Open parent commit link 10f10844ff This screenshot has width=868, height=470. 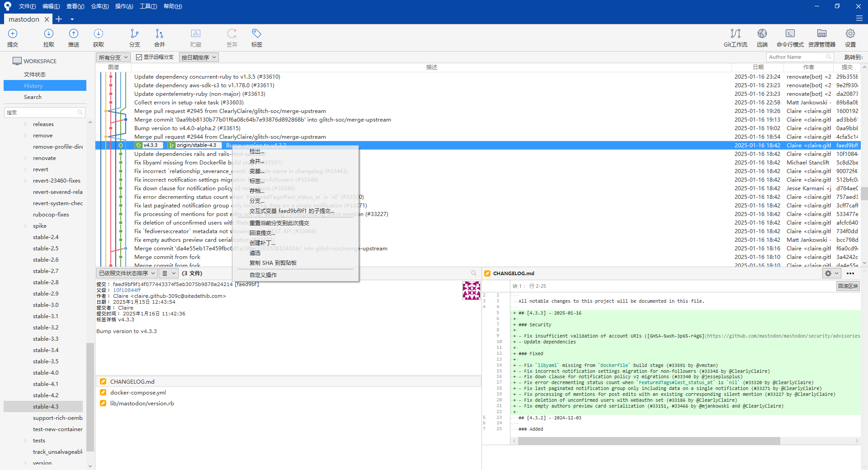tap(127, 290)
